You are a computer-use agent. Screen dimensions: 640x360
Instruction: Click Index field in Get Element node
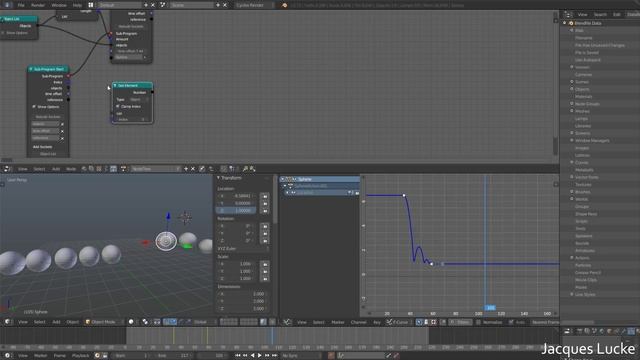(x=132, y=119)
